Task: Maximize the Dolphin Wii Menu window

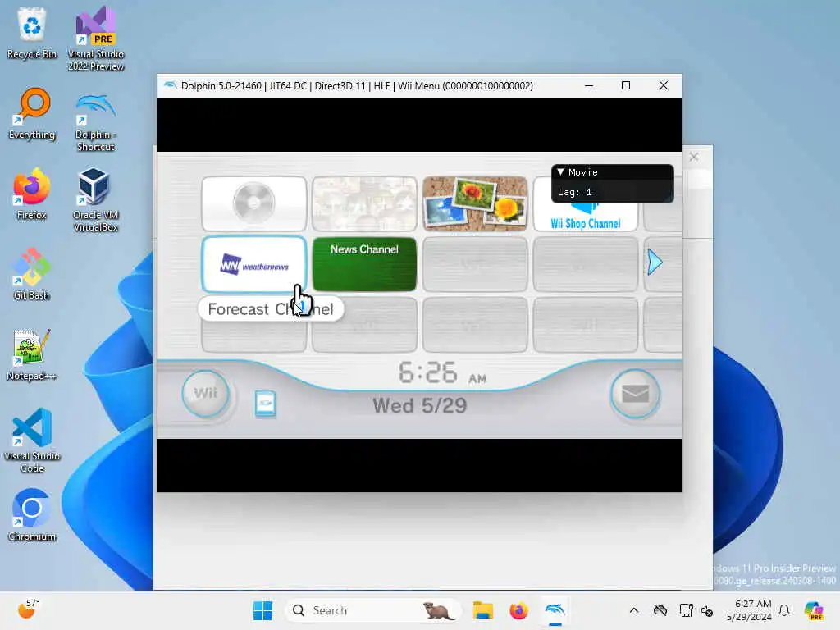Action: 626,85
